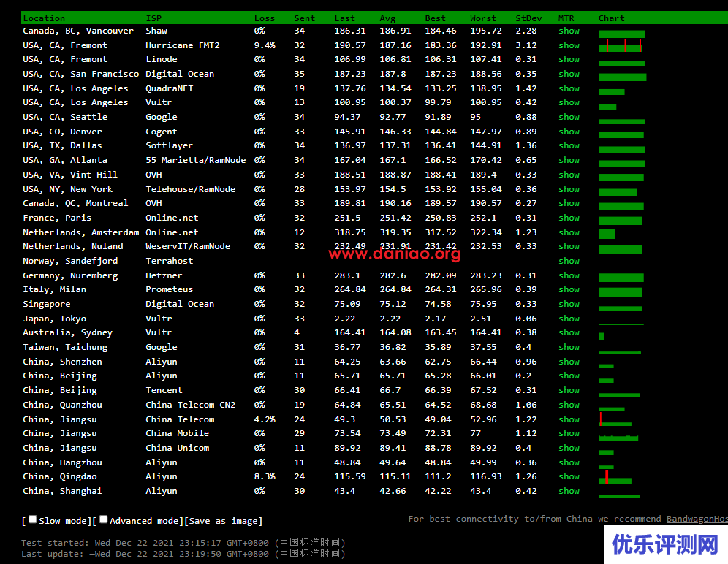The width and height of the screenshot is (728, 564).
Task: Show MTR for Seattle Google row
Action: tap(569, 117)
